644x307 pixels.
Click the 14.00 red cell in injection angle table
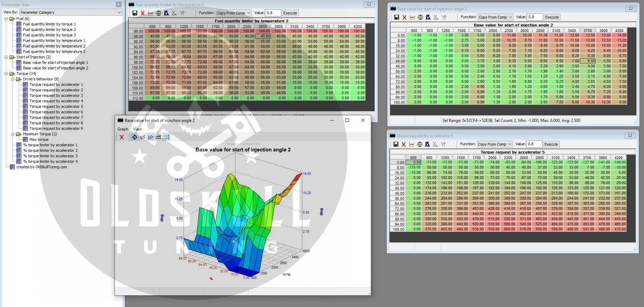click(x=621, y=35)
